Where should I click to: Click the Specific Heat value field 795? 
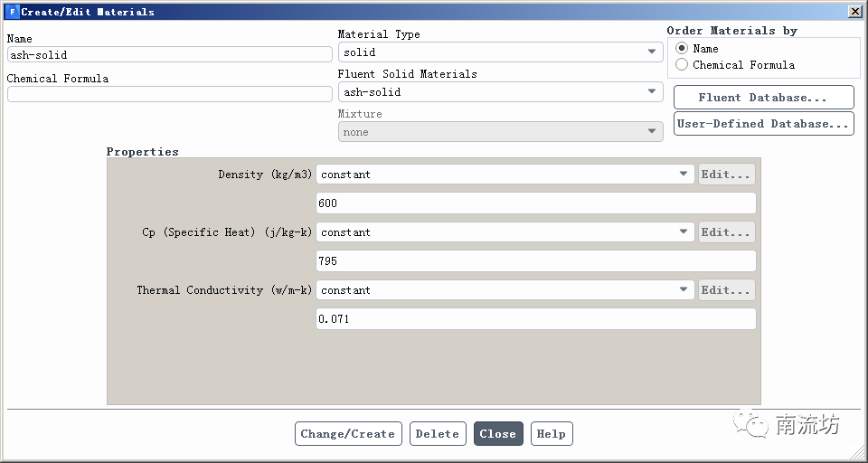point(536,260)
